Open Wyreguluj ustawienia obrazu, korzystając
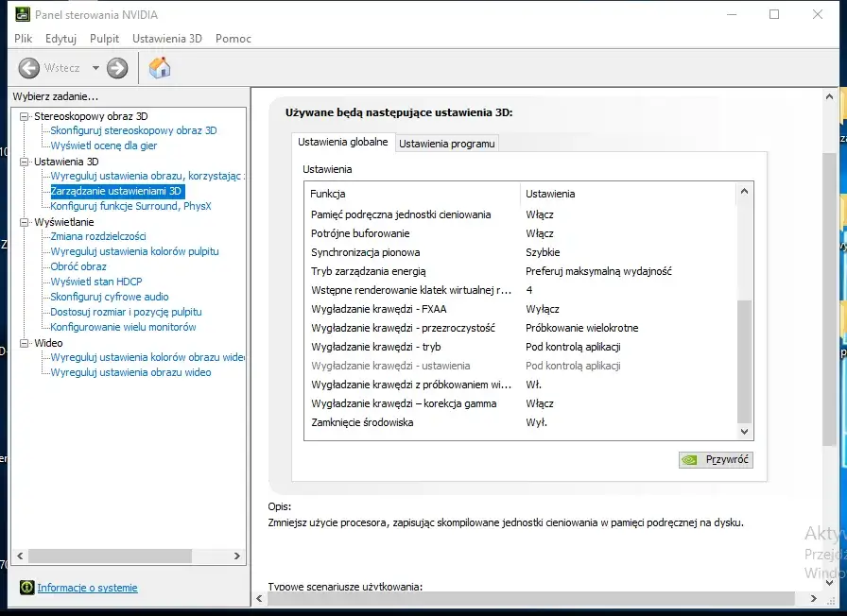Viewport: 847px width, 616px height. (147, 176)
